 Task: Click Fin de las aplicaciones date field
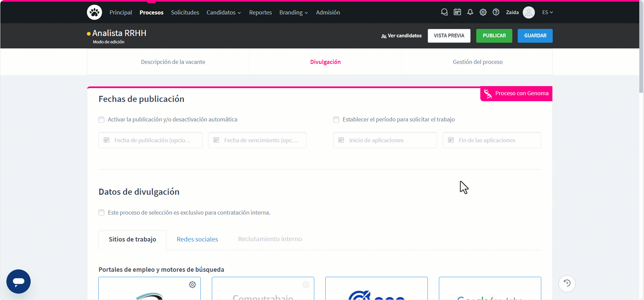coord(492,140)
